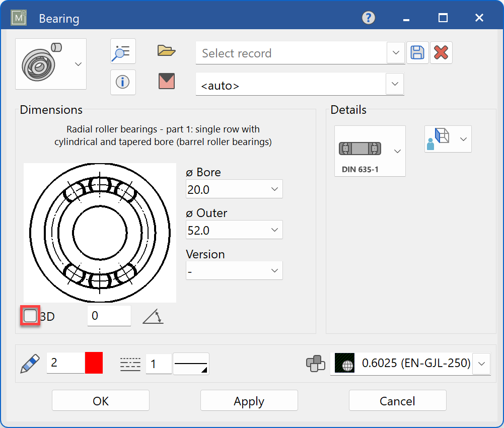504x428 pixels.
Task: Click the line type dashes icon
Action: point(130,364)
